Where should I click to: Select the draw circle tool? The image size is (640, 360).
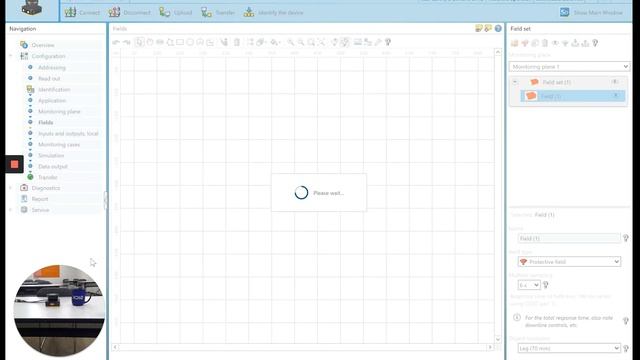pyautogui.click(x=190, y=42)
